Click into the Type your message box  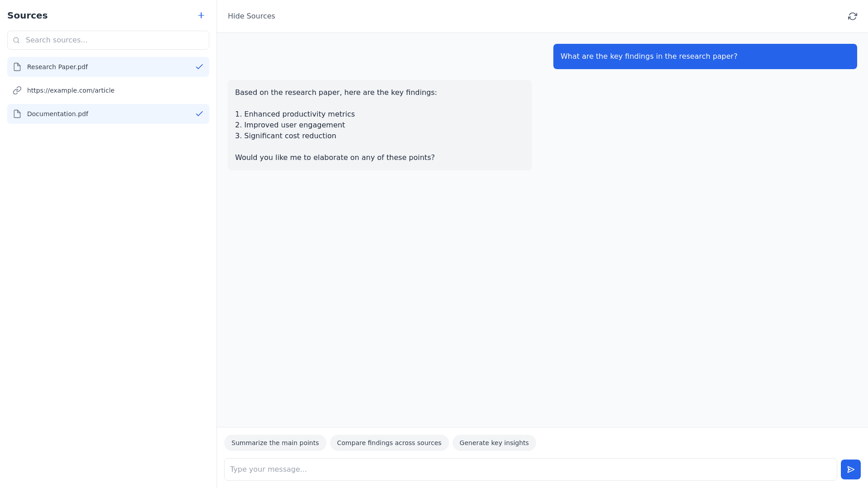coord(530,469)
